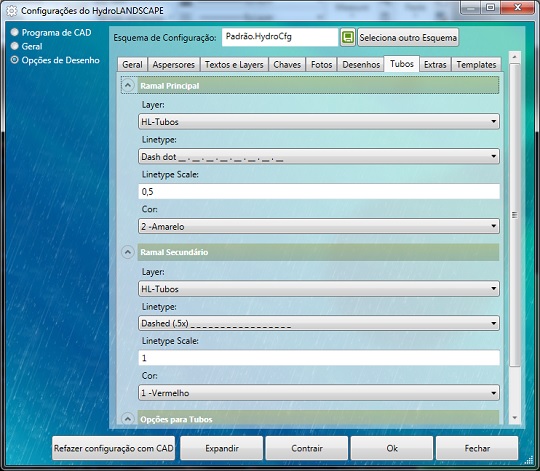Viewport: 540px width, 471px height.
Task: Open the Dash dot linetype dropdown
Action: (319, 157)
